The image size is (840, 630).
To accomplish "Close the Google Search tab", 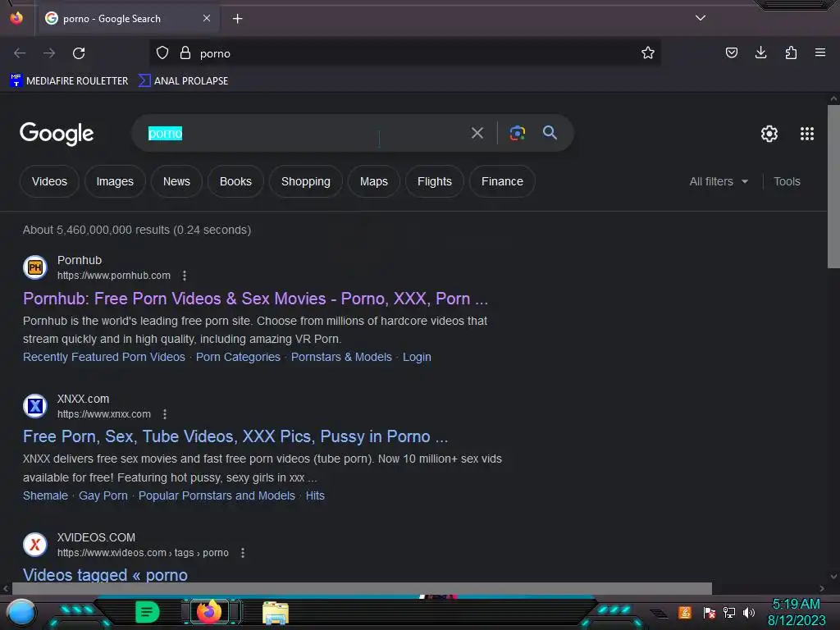I will [x=207, y=18].
